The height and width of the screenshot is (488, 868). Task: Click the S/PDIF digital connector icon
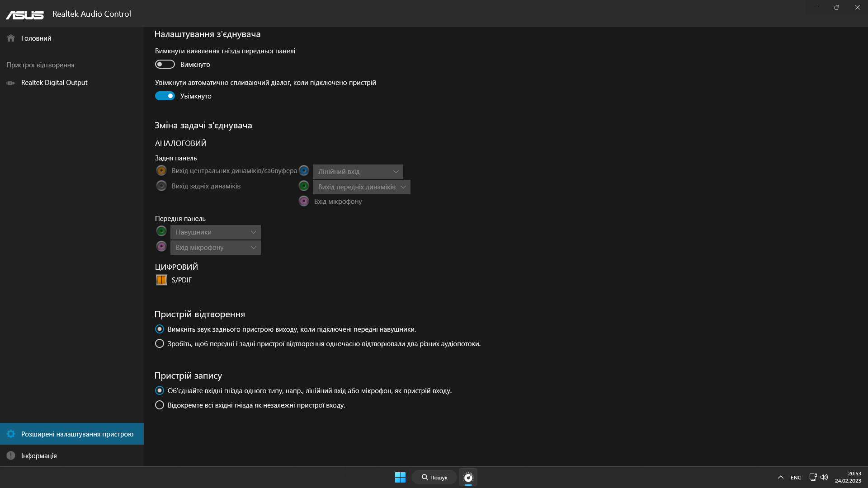pos(161,280)
